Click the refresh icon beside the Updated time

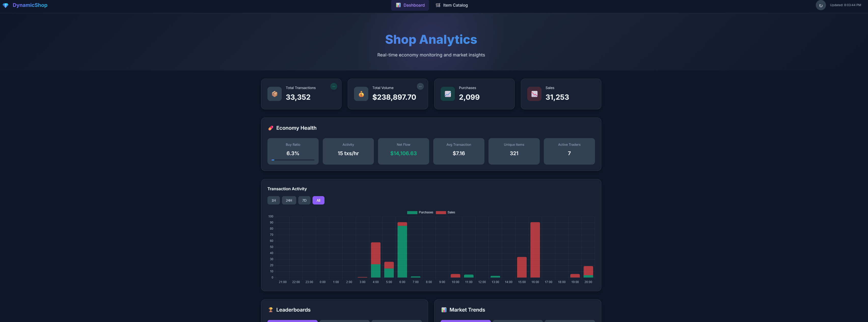coord(820,5)
